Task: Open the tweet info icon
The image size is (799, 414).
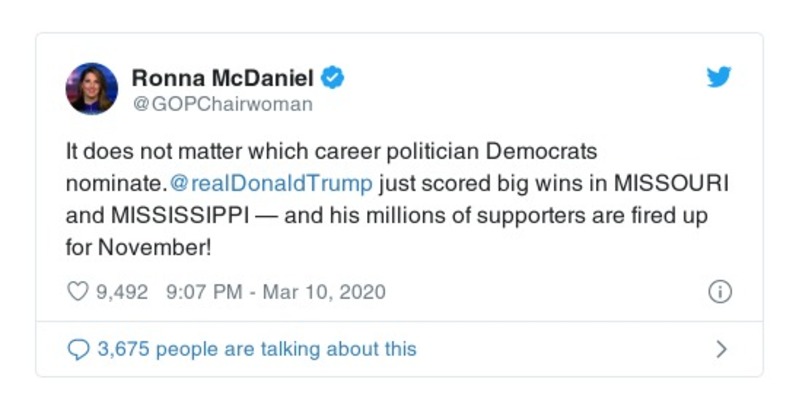Action: pyautogui.click(x=720, y=292)
